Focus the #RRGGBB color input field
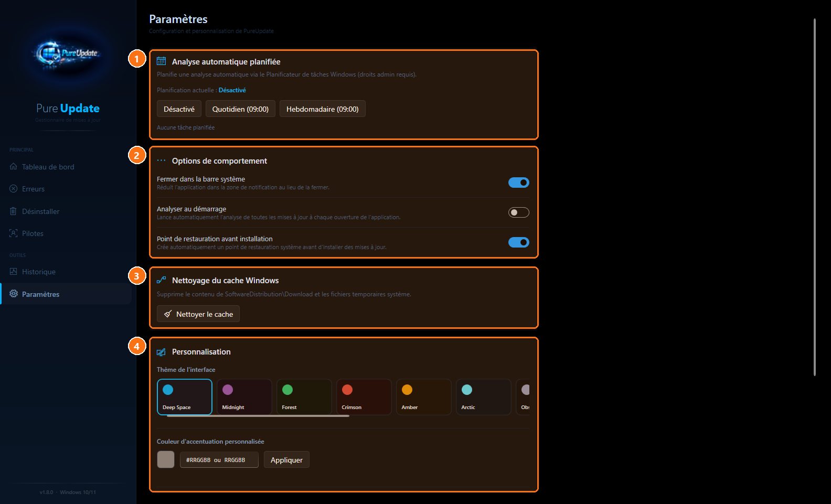The height and width of the screenshot is (504, 831). coord(219,459)
